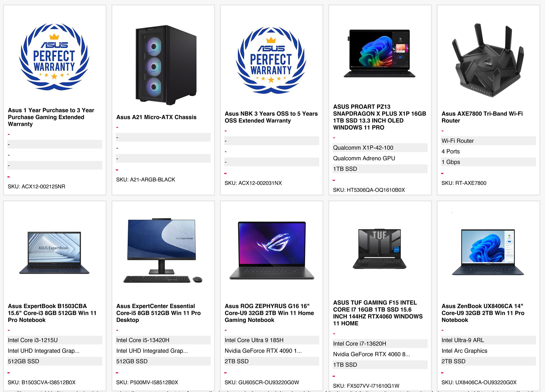The width and height of the screenshot is (545, 392).
Task: Select the ROG Zephyrus G16 laptop image
Action: pos(272,250)
